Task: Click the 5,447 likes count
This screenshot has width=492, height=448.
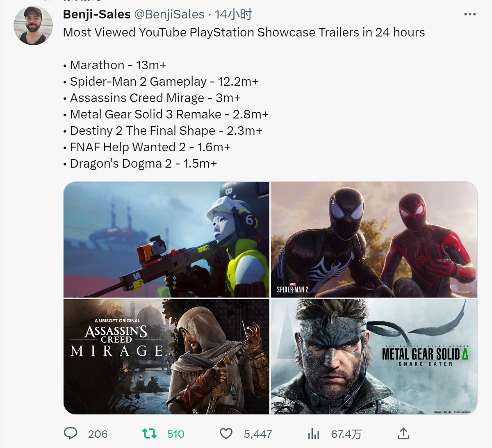Action: [x=258, y=434]
